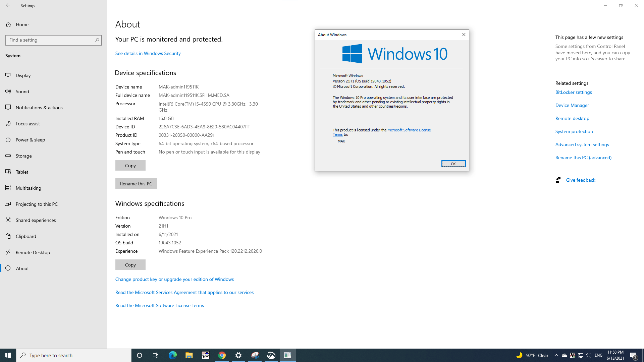Open BitLocker settings link
The image size is (644, 362).
click(574, 92)
